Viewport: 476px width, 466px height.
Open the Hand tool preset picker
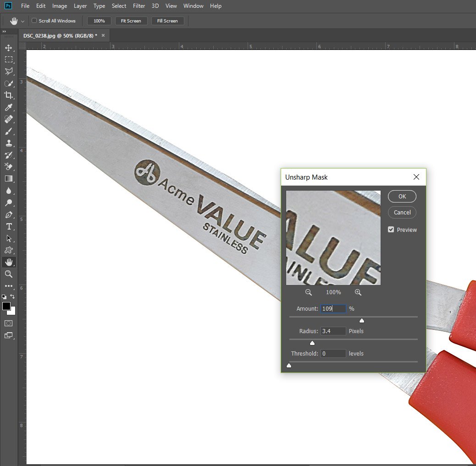(22, 21)
